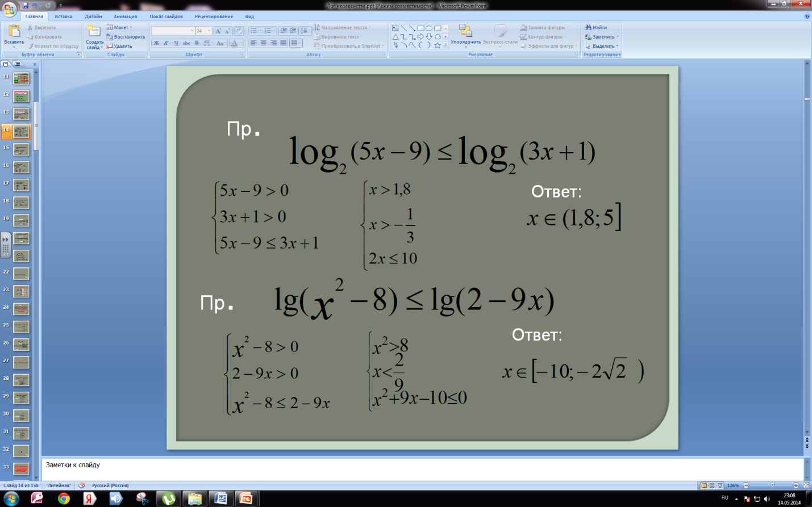
Task: Switch to the Рецензирование tab
Action: coord(214,16)
